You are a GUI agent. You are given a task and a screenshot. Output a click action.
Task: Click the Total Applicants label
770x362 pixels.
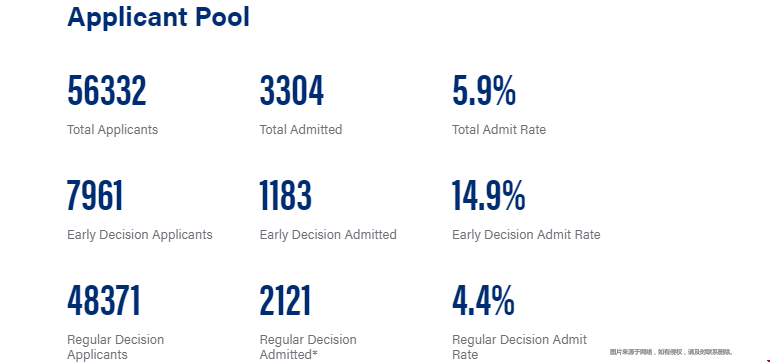click(x=112, y=130)
